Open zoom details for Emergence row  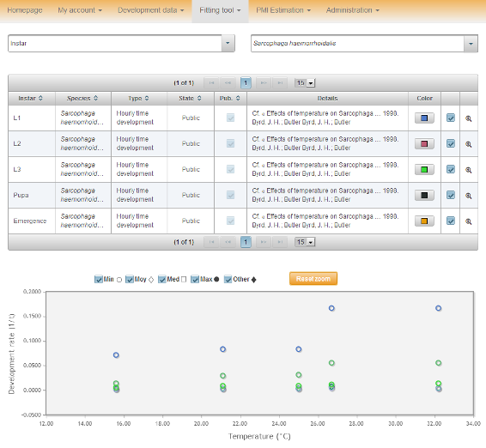[x=468, y=221]
